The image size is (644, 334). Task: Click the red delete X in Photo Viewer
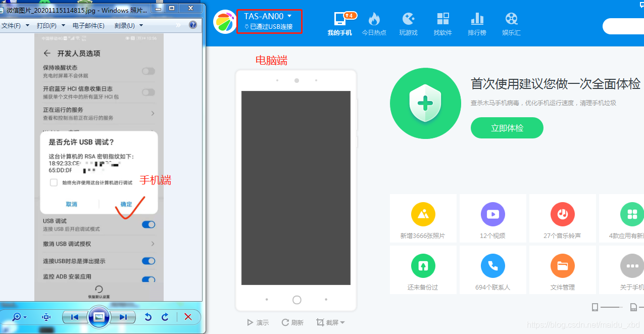pos(188,317)
